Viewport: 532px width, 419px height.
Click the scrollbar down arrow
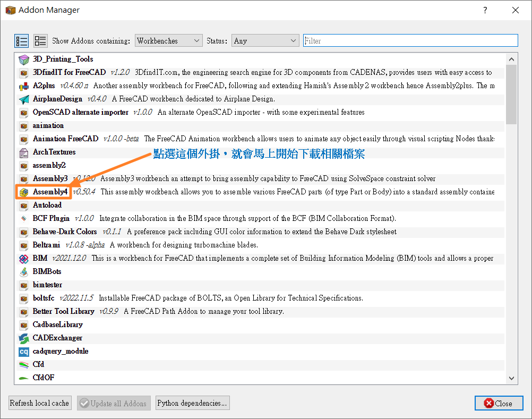pyautogui.click(x=512, y=378)
